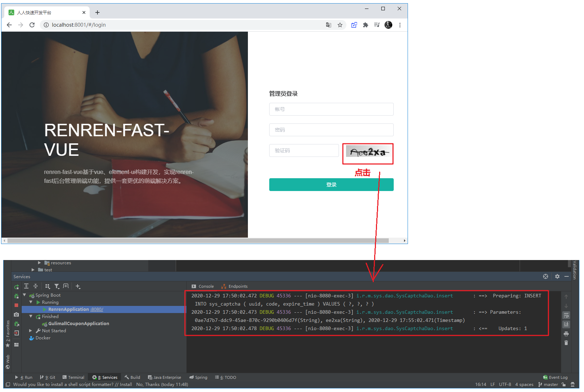
Task: Collapse the Finished group node
Action: [x=31, y=316]
